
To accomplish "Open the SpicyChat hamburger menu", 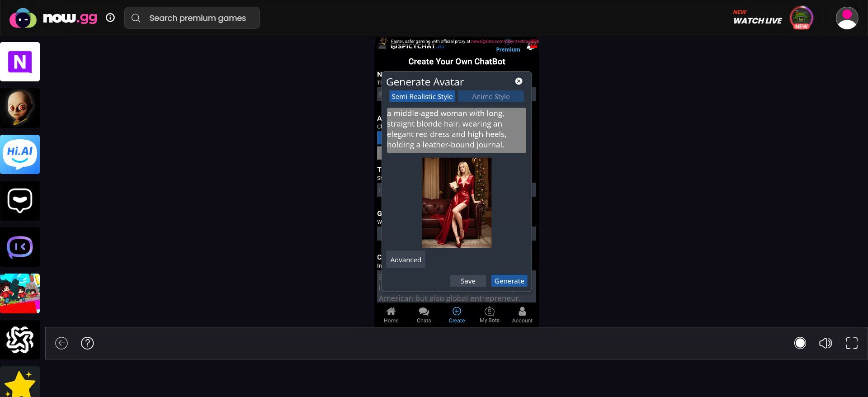I will pyautogui.click(x=382, y=46).
